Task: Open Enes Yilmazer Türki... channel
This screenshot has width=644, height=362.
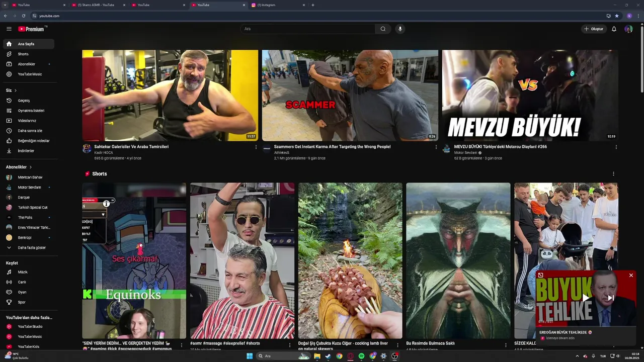Action: click(x=30, y=227)
